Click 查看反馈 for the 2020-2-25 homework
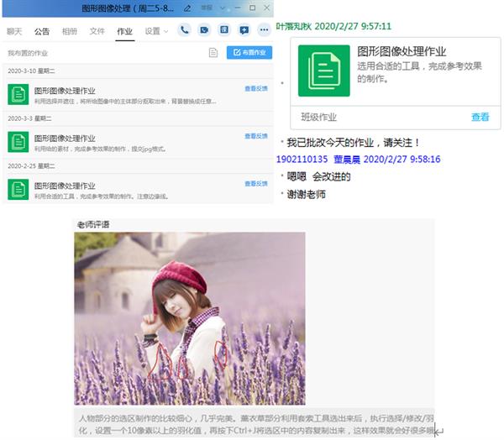The width and height of the screenshot is (504, 440). (256, 183)
